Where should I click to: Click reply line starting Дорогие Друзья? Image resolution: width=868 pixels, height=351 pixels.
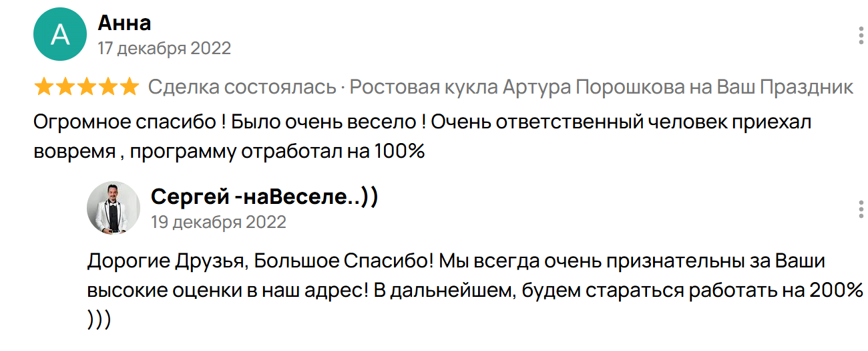coord(456,261)
